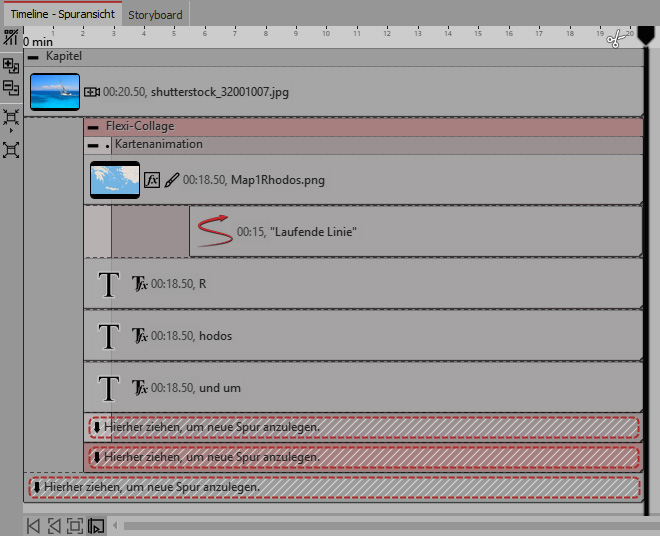Select the "Laufende Linie" object label
Viewport: 660px width, 536px height.
pyautogui.click(x=314, y=232)
